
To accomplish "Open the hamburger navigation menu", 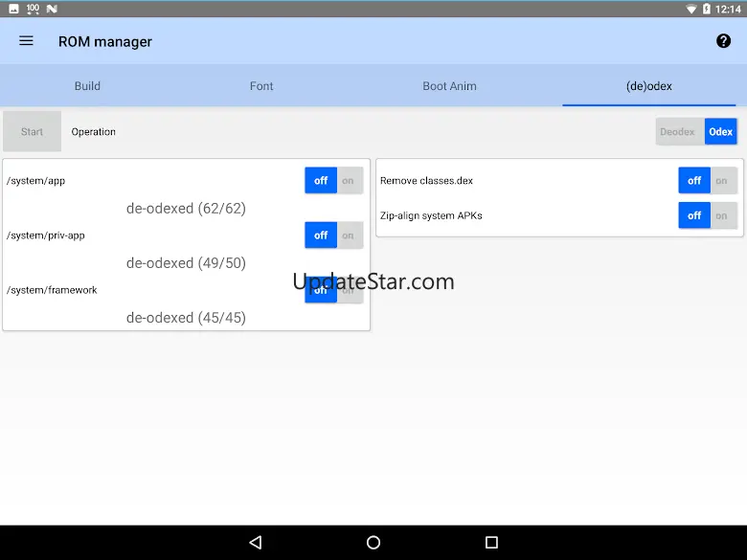I will (x=26, y=41).
